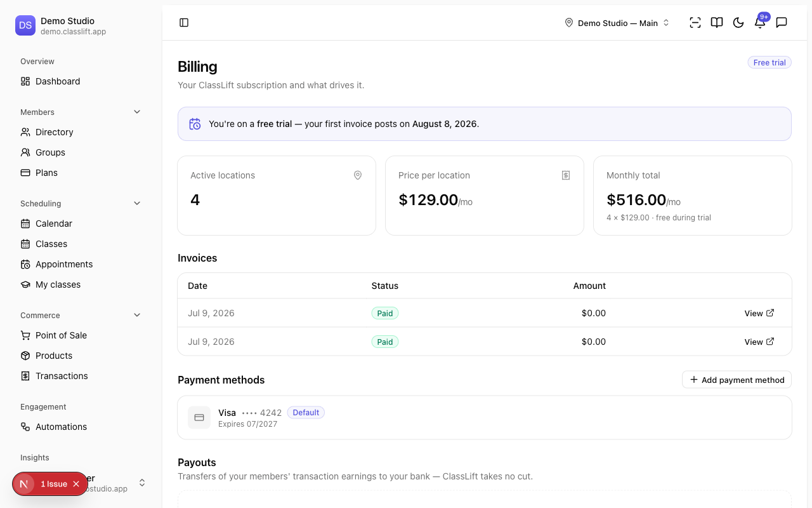812x508 pixels.
Task: Open Groups in sidebar
Action: (x=81, y=152)
